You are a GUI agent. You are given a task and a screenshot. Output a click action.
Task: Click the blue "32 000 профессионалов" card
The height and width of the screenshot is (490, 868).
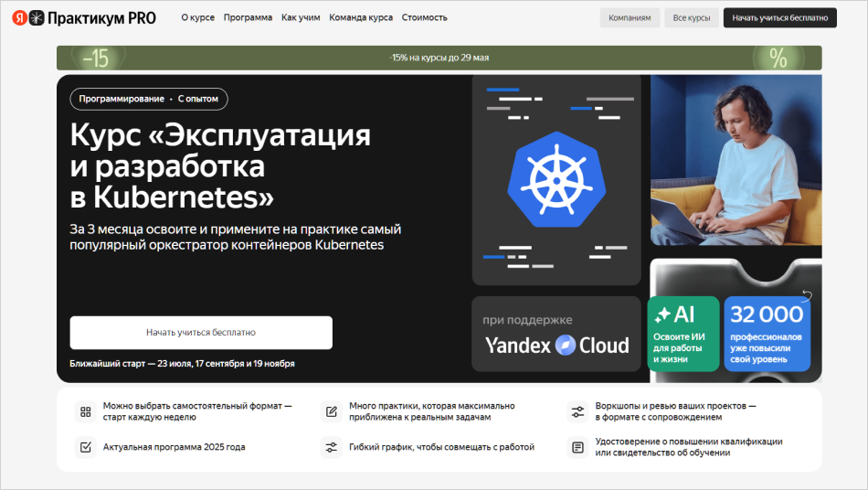click(x=767, y=334)
